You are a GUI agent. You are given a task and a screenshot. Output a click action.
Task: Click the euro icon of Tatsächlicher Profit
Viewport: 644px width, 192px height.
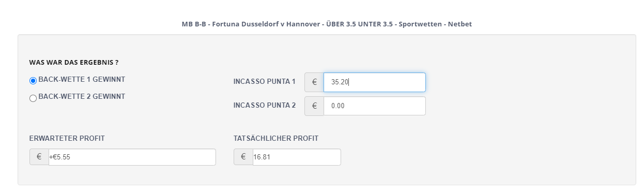click(x=243, y=157)
